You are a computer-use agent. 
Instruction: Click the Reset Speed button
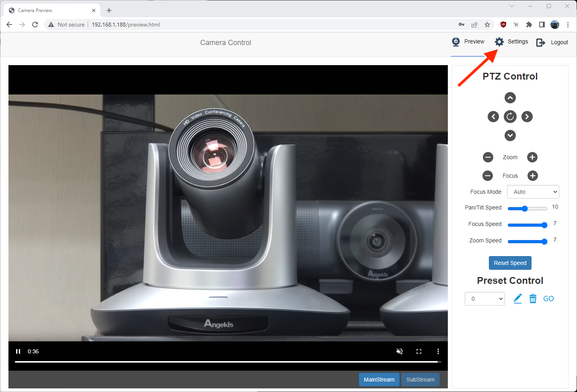[510, 263]
